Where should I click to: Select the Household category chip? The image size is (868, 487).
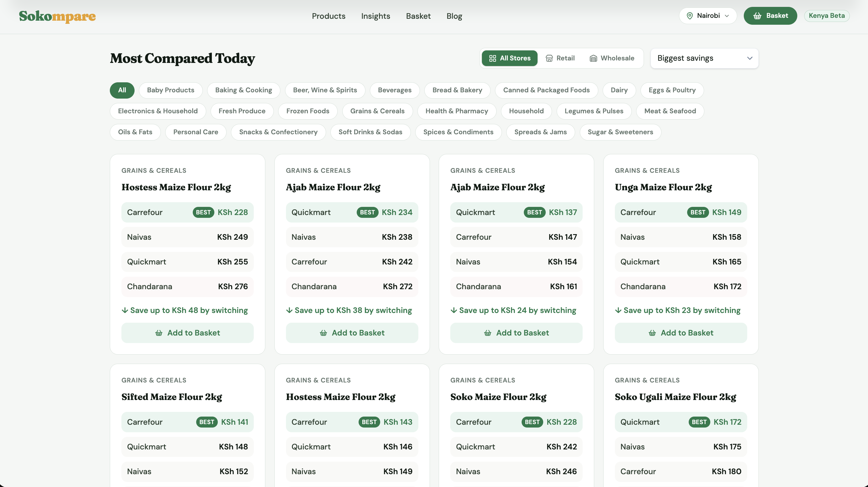point(526,111)
